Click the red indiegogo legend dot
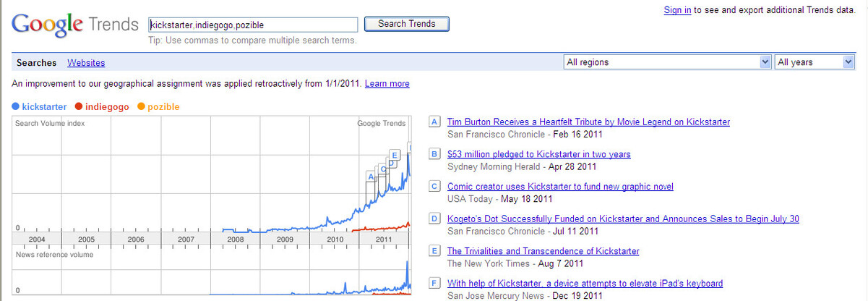 (79, 106)
